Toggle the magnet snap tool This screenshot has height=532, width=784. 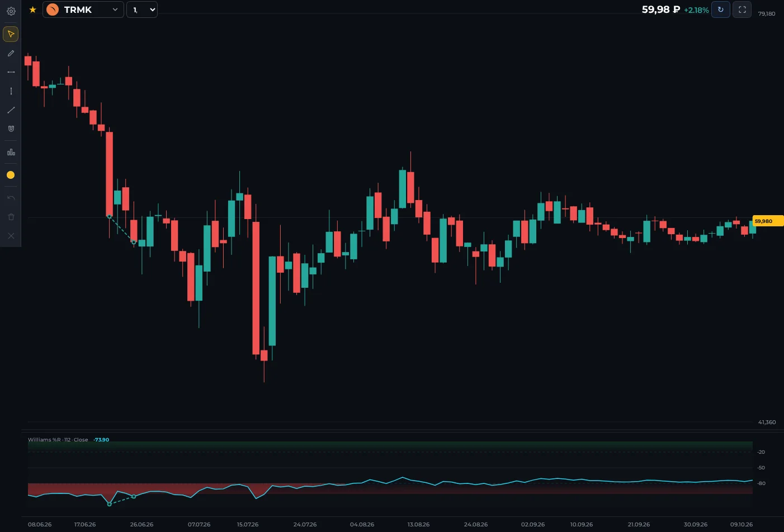pos(11,129)
